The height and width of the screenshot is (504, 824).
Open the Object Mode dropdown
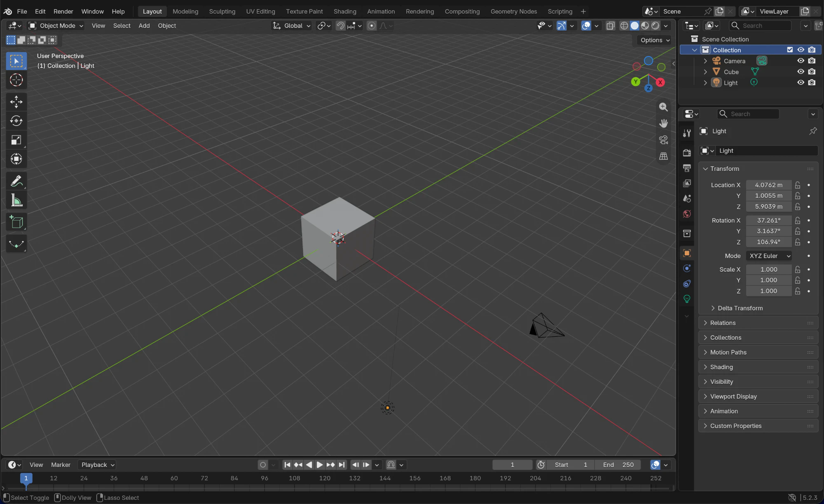[x=56, y=26]
